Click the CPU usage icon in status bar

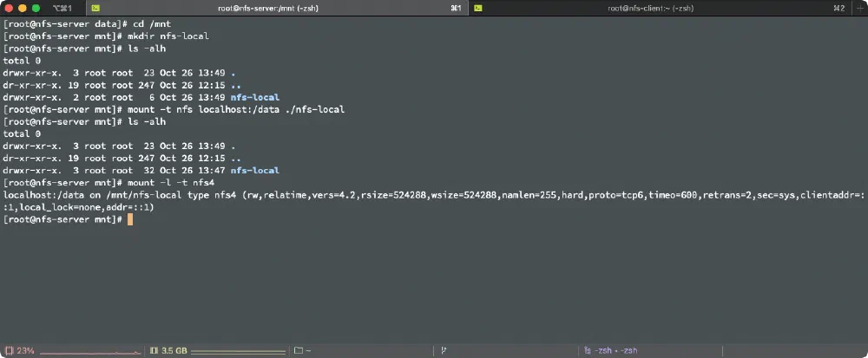coord(9,350)
